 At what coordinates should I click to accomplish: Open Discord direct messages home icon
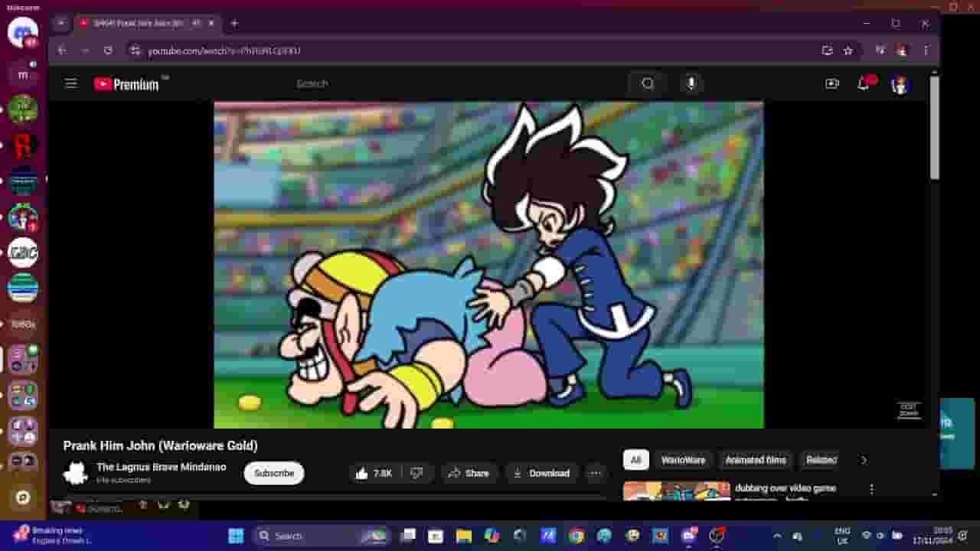[23, 34]
